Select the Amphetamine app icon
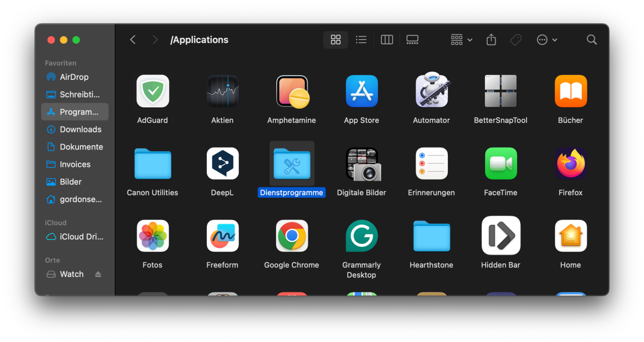Image resolution: width=644 pixels, height=342 pixels. (292, 92)
